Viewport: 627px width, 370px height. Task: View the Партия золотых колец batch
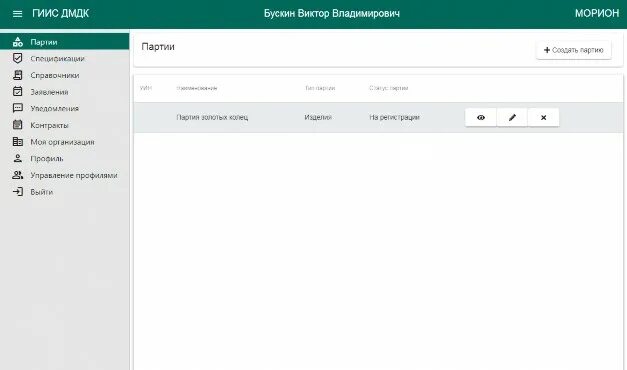(481, 118)
